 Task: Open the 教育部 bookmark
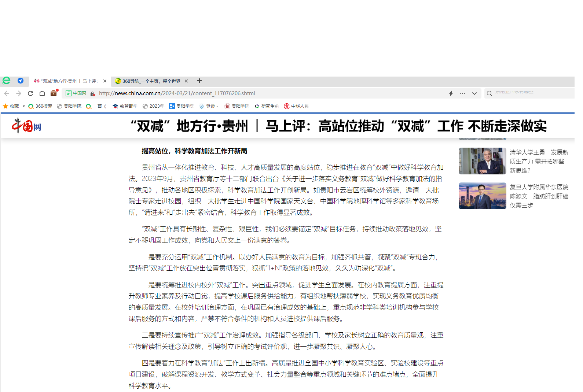pyautogui.click(x=125, y=106)
